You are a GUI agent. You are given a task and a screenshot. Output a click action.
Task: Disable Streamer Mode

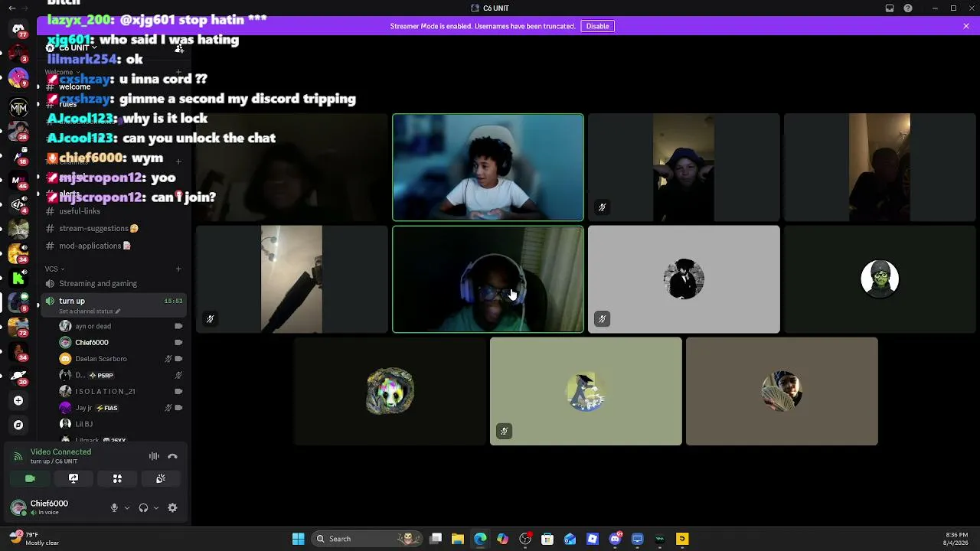pyautogui.click(x=597, y=26)
